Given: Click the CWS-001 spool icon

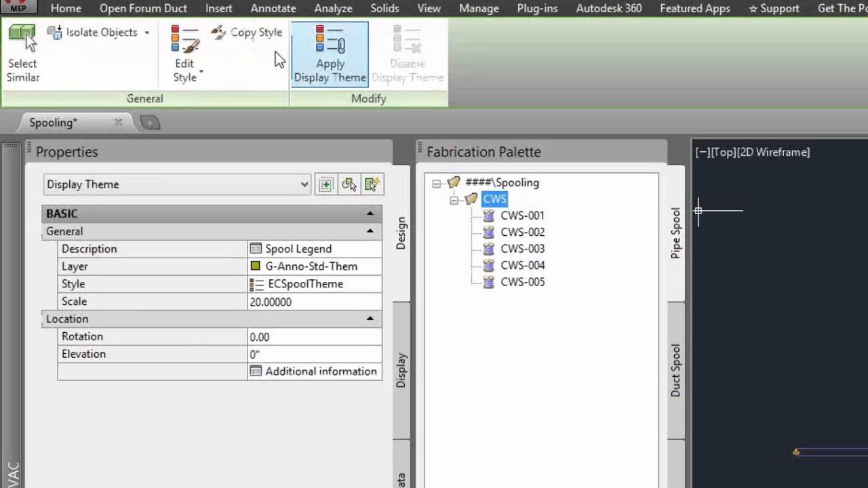Looking at the screenshot, I should coord(488,216).
